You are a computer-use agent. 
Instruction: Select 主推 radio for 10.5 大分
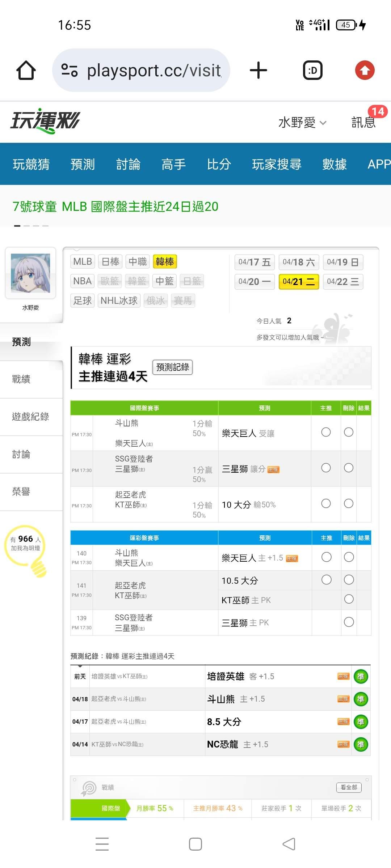[326, 580]
